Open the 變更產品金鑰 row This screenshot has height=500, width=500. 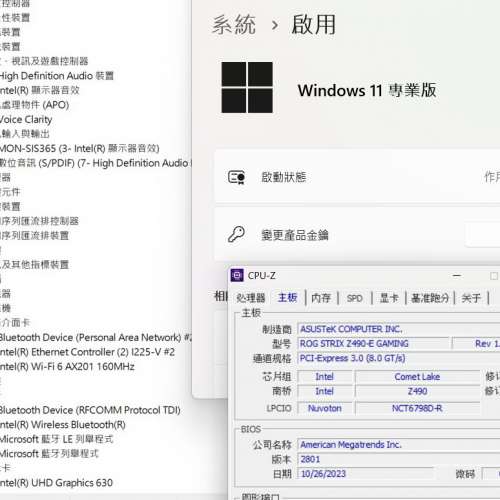point(357,235)
